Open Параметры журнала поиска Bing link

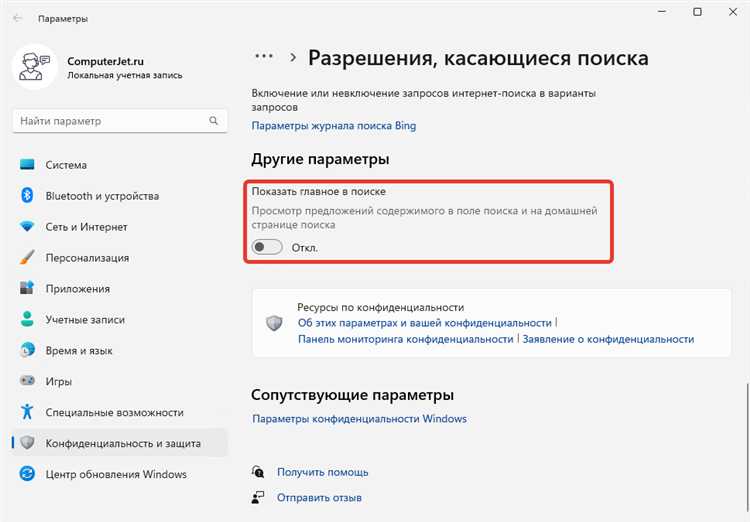coord(334,126)
